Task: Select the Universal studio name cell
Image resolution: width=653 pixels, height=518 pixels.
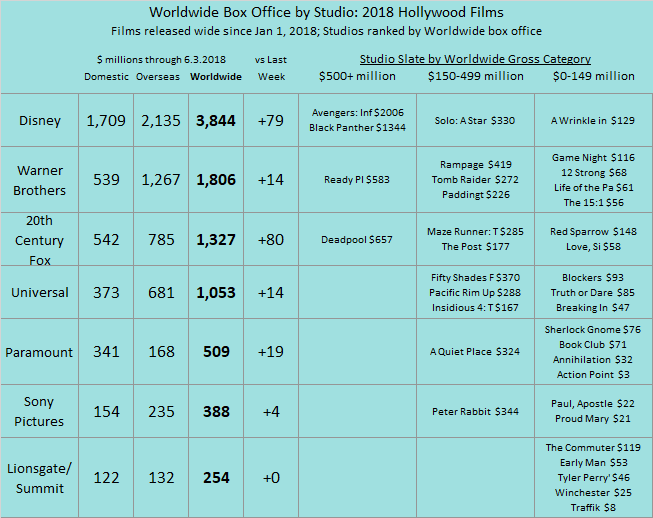Action: click(40, 292)
